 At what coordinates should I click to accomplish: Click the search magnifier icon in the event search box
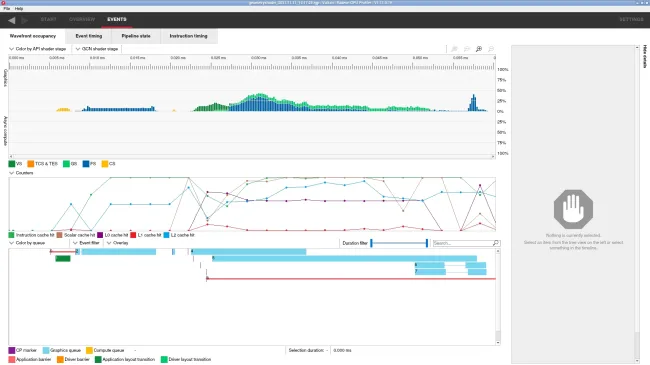pyautogui.click(x=495, y=243)
